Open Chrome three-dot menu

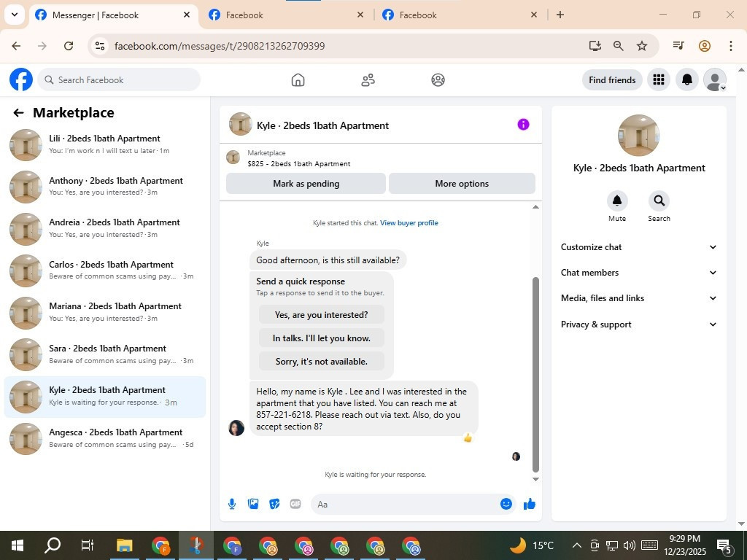click(x=730, y=46)
